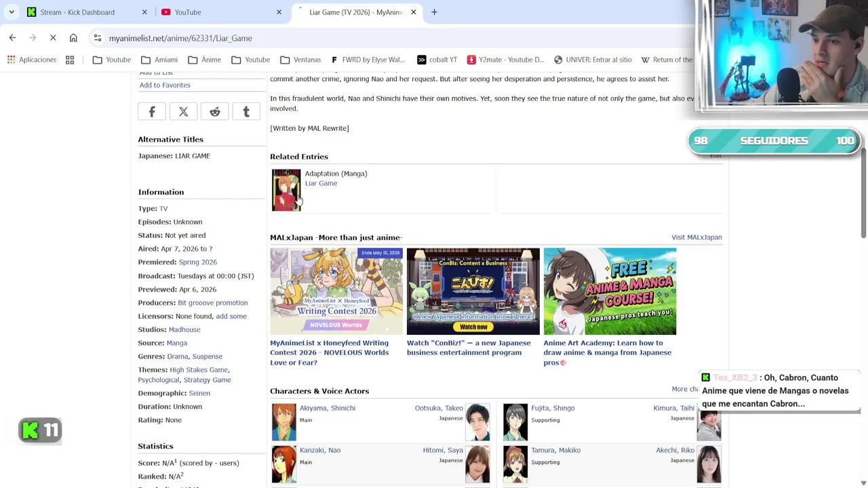
Task: Open the Ventanas bookmarks folder
Action: click(x=300, y=60)
